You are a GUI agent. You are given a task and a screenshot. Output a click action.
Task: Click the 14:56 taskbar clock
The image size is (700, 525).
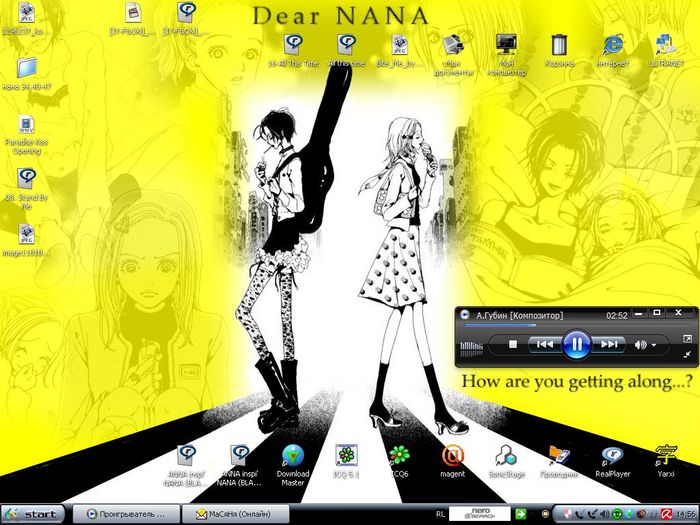(x=686, y=515)
